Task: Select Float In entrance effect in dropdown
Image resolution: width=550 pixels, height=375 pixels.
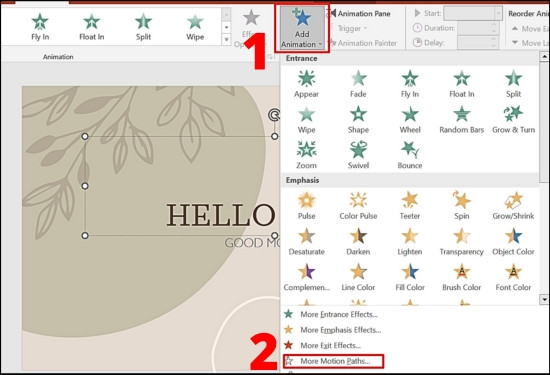Action: (462, 84)
